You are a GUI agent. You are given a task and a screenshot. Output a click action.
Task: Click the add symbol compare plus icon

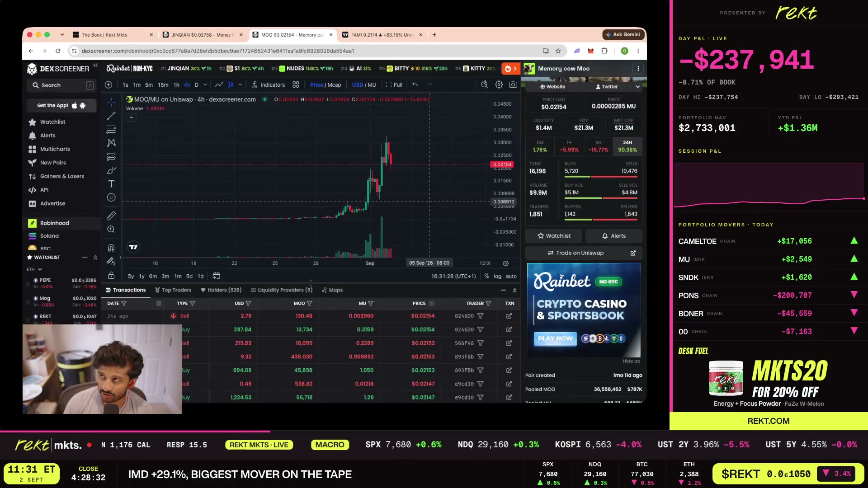(108, 84)
